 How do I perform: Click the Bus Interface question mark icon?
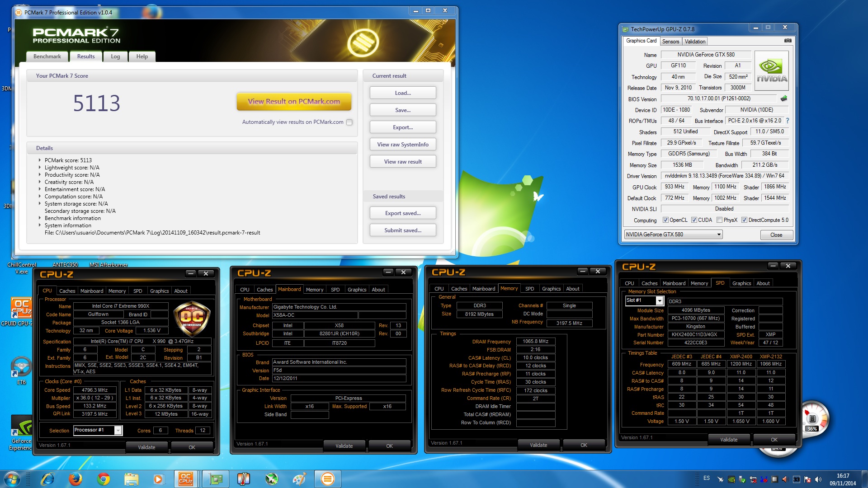(788, 121)
